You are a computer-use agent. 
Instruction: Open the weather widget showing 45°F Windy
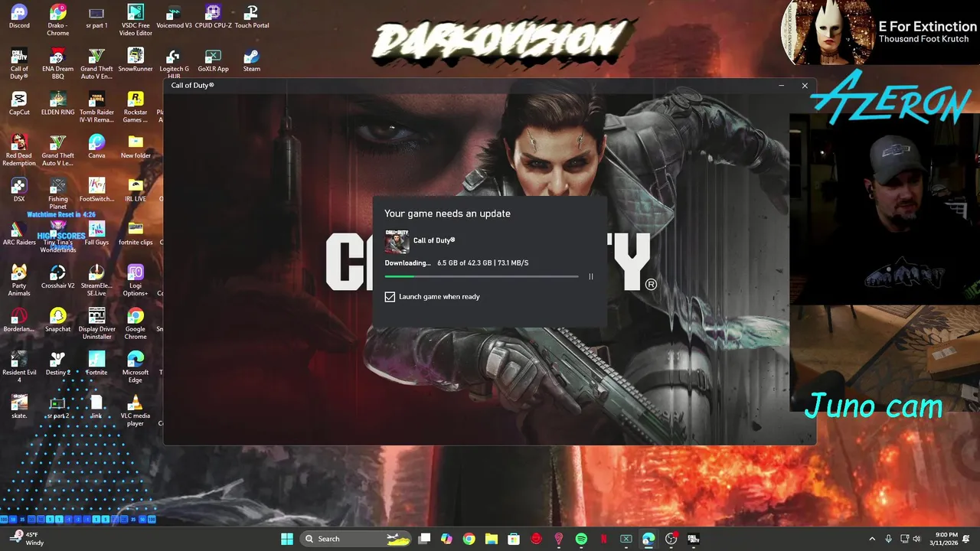27,539
